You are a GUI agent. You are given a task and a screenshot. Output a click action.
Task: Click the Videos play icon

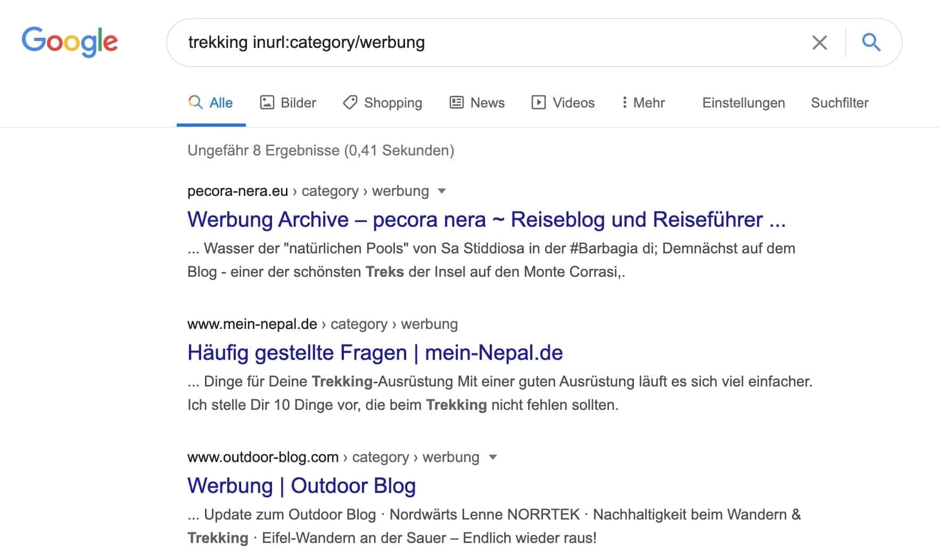coord(539,102)
